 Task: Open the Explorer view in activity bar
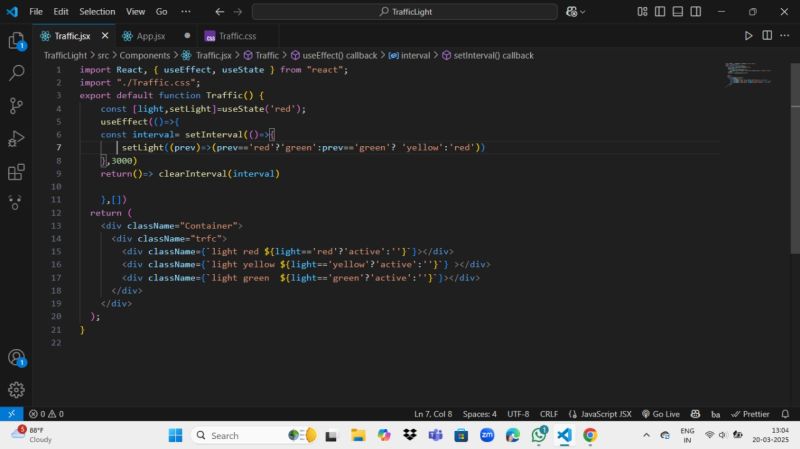click(16, 40)
